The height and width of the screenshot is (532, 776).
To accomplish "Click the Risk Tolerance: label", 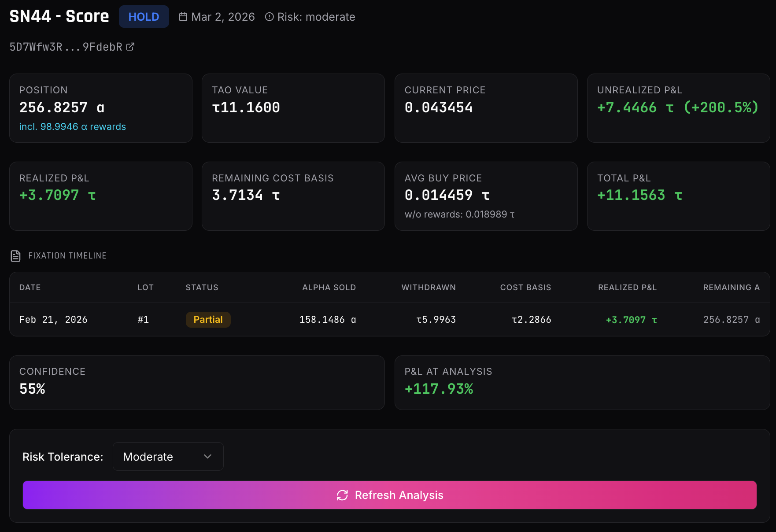I will click(x=63, y=457).
